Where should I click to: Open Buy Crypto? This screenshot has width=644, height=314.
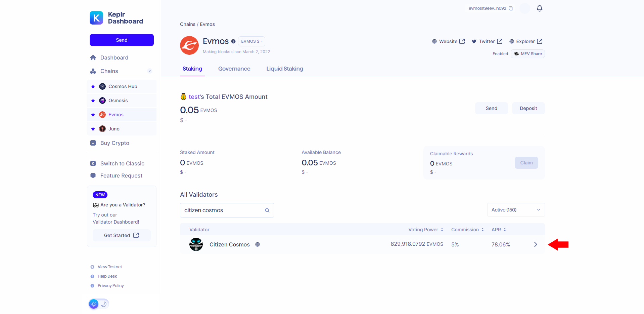pos(115,143)
